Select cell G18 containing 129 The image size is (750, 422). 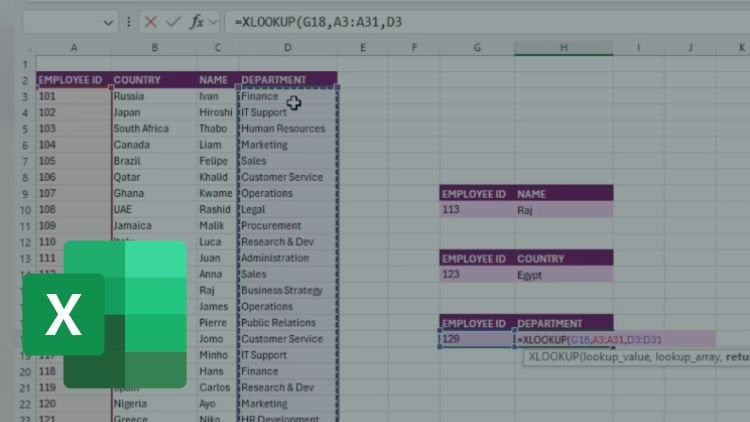476,340
